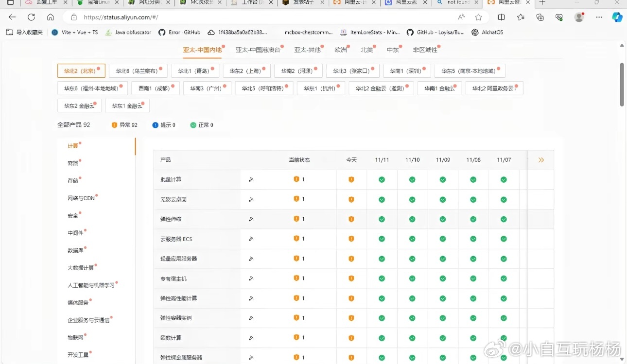This screenshot has width=627, height=364.
Task: Open the browser profile avatar
Action: pos(579,17)
